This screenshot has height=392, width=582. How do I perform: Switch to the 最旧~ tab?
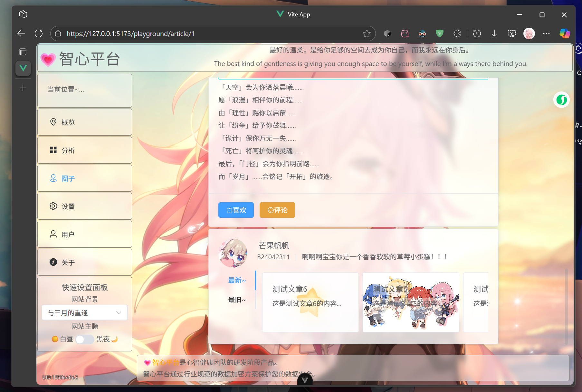(x=237, y=300)
